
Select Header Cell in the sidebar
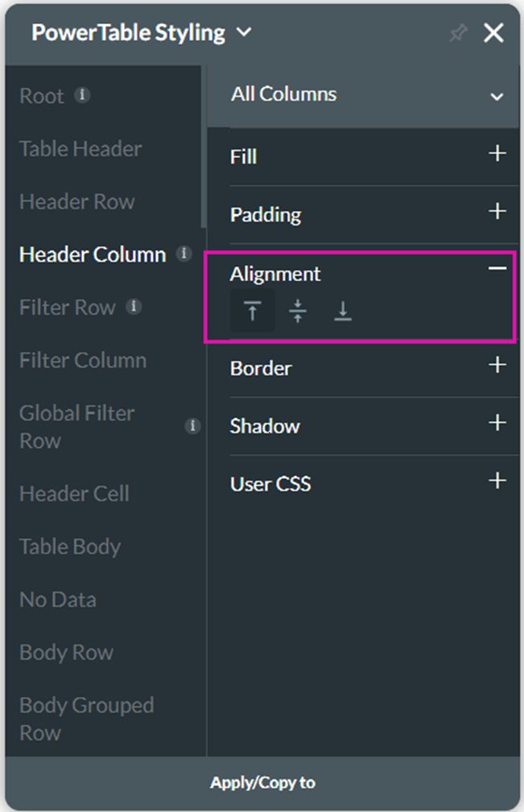(x=74, y=493)
